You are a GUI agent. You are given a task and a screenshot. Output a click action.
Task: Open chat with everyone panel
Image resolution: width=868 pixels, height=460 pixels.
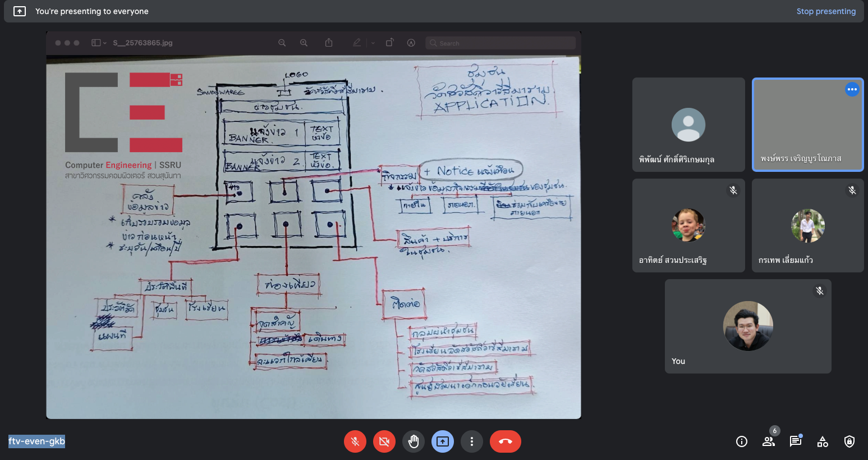tap(796, 441)
